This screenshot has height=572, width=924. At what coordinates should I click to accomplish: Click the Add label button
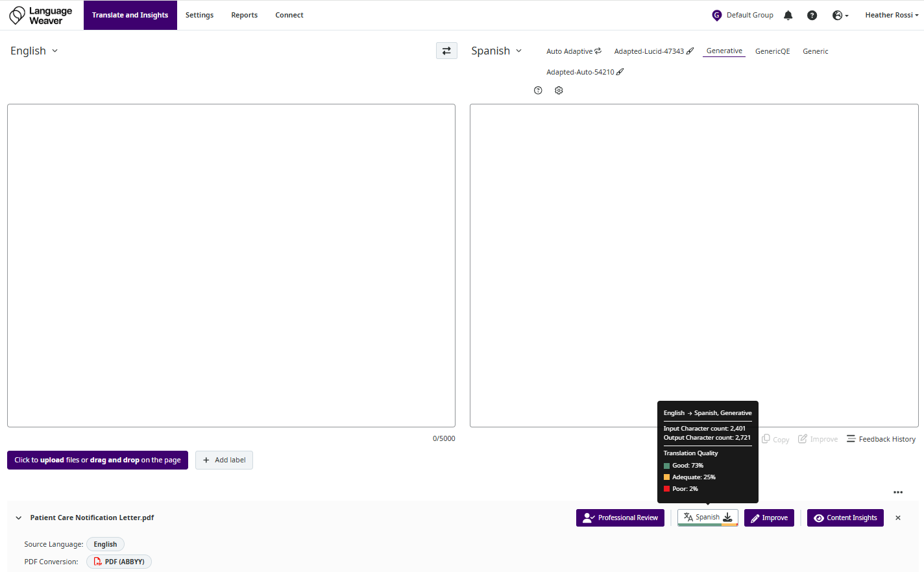(224, 460)
